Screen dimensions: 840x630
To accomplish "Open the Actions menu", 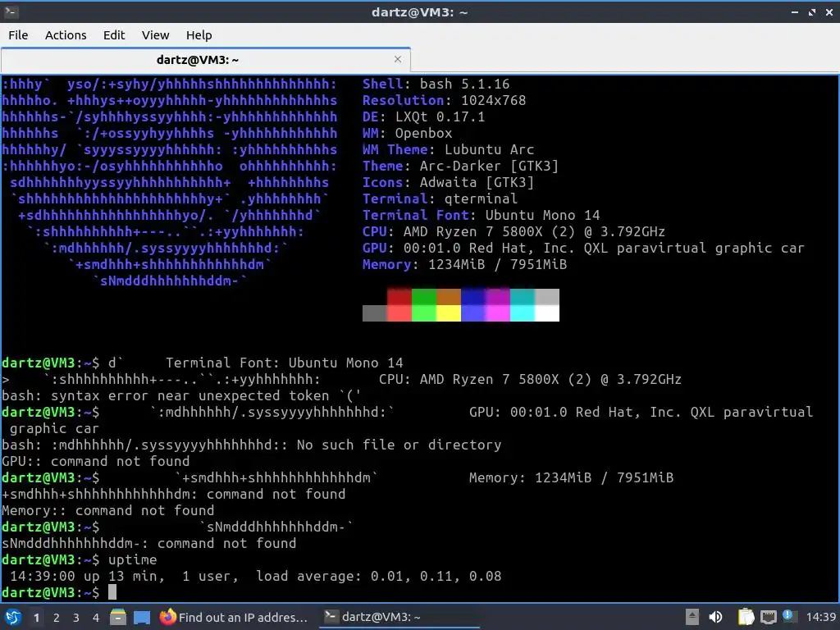I will (x=66, y=34).
